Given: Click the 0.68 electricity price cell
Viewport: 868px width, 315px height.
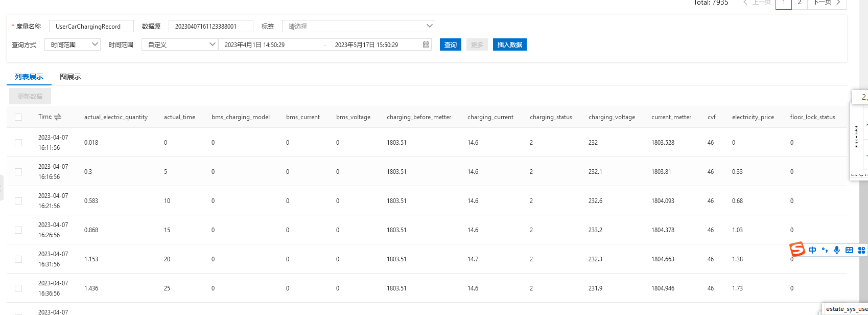Looking at the screenshot, I should [737, 201].
